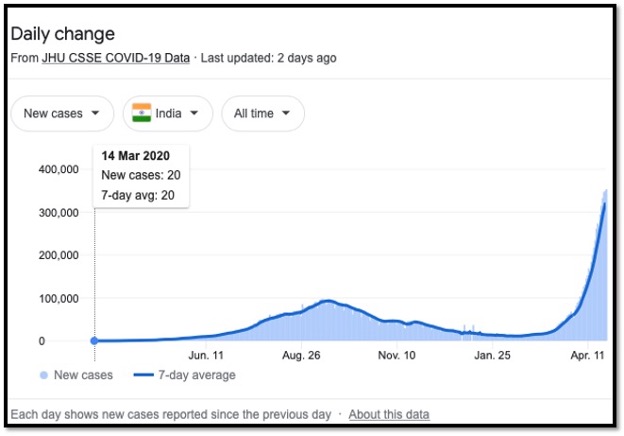
Task: Click the 200,000 y-axis label
Action: coord(58,255)
